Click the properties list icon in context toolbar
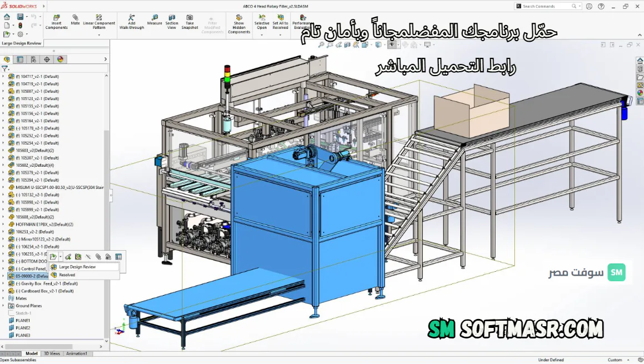Image resolution: width=644 pixels, height=364 pixels. coord(118,257)
